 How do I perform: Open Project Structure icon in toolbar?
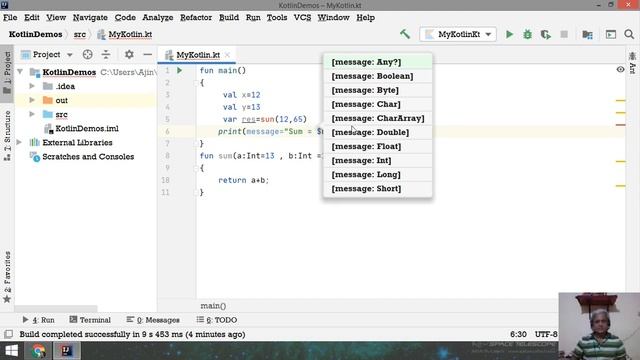tap(587, 34)
